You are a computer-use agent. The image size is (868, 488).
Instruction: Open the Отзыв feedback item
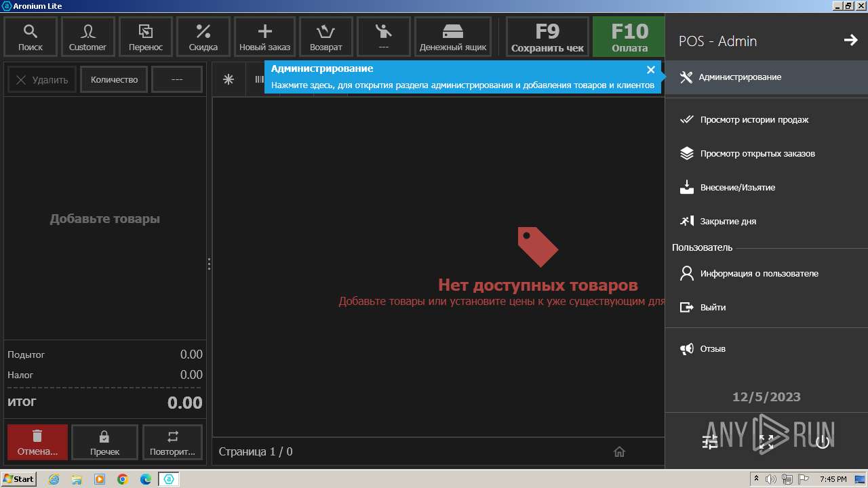click(x=766, y=349)
